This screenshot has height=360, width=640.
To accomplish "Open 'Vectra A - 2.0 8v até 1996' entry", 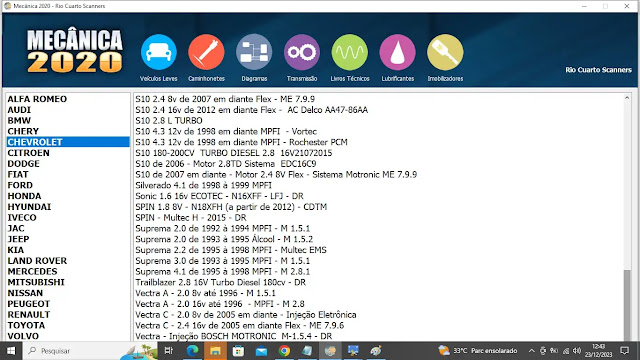I will [x=205, y=293].
